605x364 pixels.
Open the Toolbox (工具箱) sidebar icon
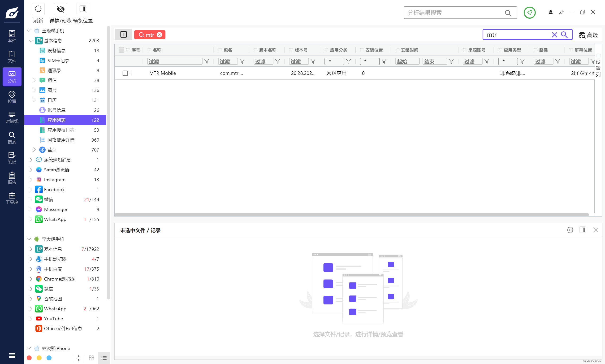[x=12, y=198]
